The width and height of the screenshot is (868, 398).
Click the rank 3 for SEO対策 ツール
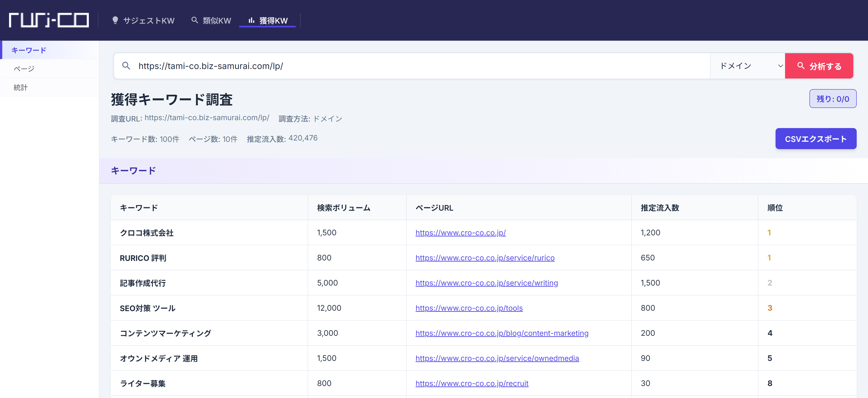(770, 308)
